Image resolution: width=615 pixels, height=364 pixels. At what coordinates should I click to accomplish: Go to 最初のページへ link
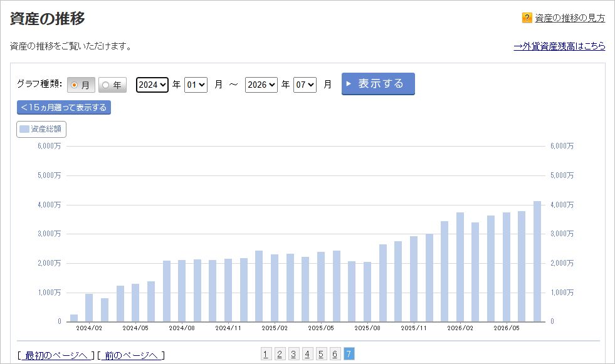click(56, 355)
